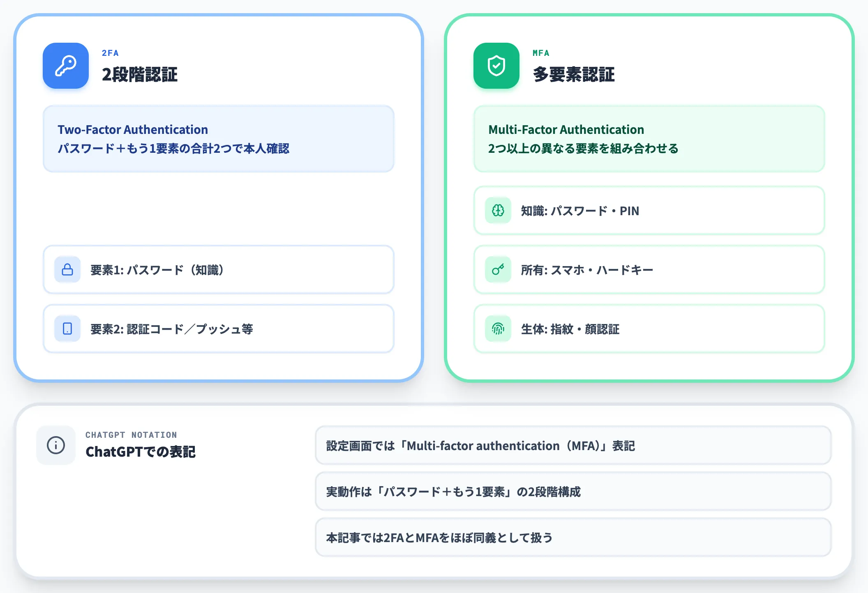Click the green shield check MFA icon
This screenshot has width=868, height=593.
(496, 66)
